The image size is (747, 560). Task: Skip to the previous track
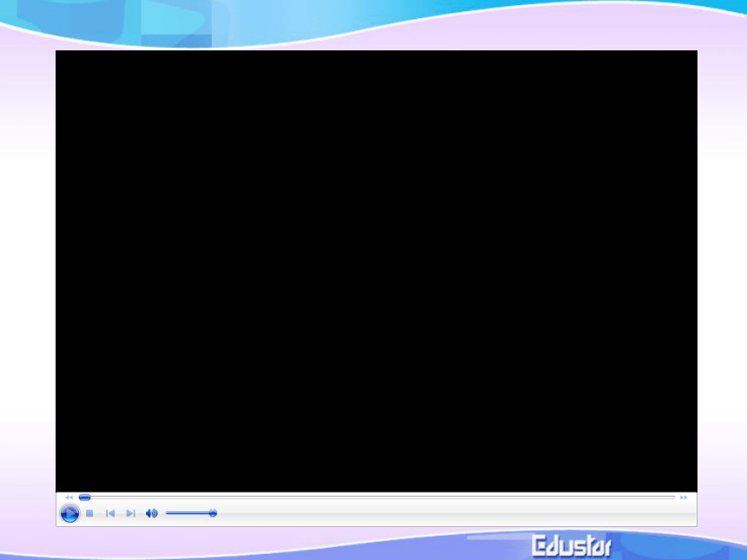pyautogui.click(x=110, y=513)
